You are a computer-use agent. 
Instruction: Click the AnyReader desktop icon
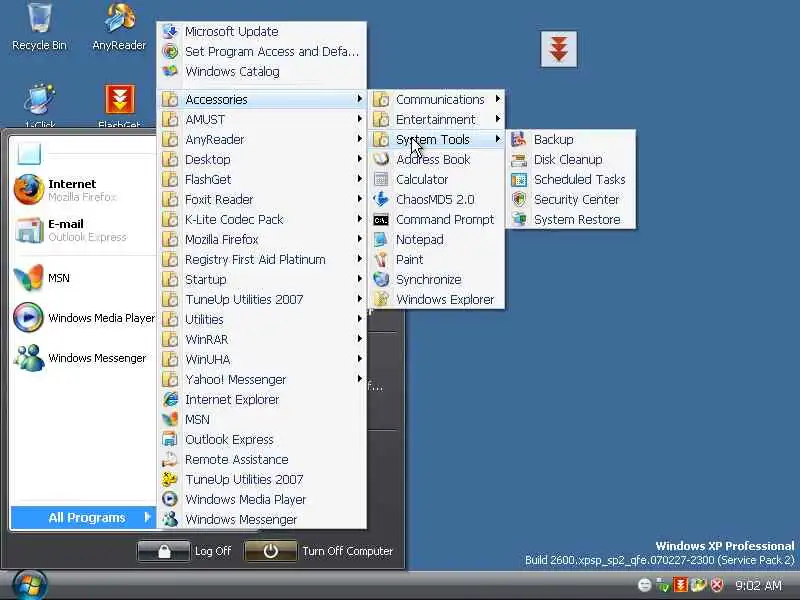point(119,18)
